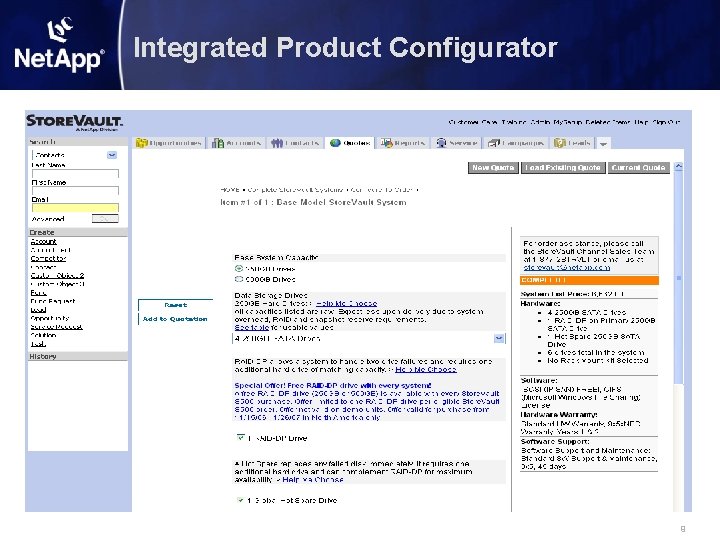Click the History section header
The image size is (720, 540).
coord(78,356)
